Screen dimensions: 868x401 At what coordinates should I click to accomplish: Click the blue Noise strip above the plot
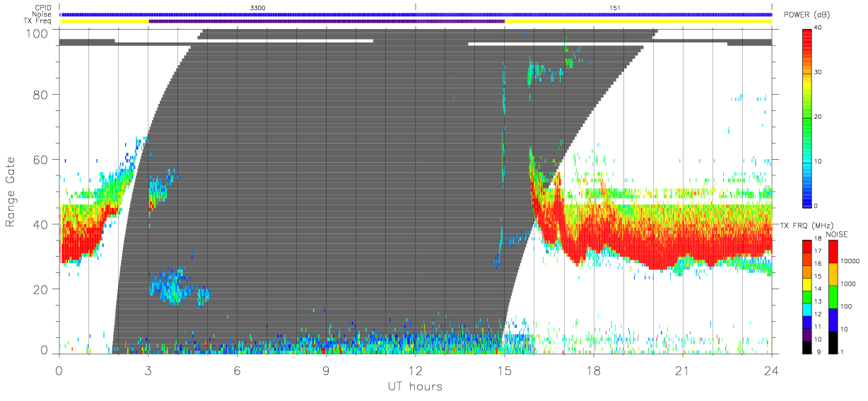[416, 14]
